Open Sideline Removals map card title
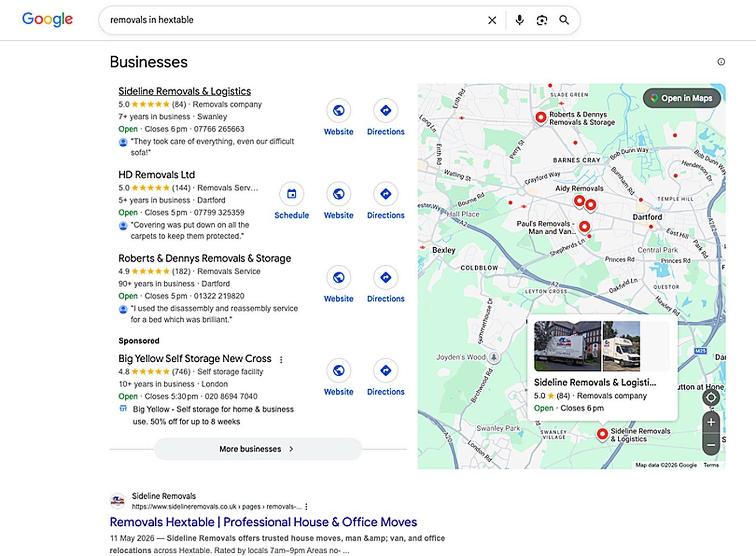 pyautogui.click(x=595, y=382)
